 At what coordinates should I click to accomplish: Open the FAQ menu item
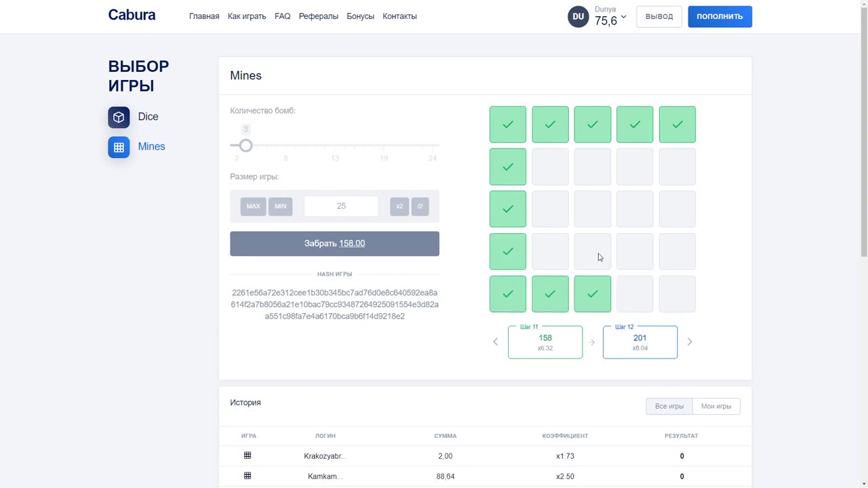click(282, 16)
